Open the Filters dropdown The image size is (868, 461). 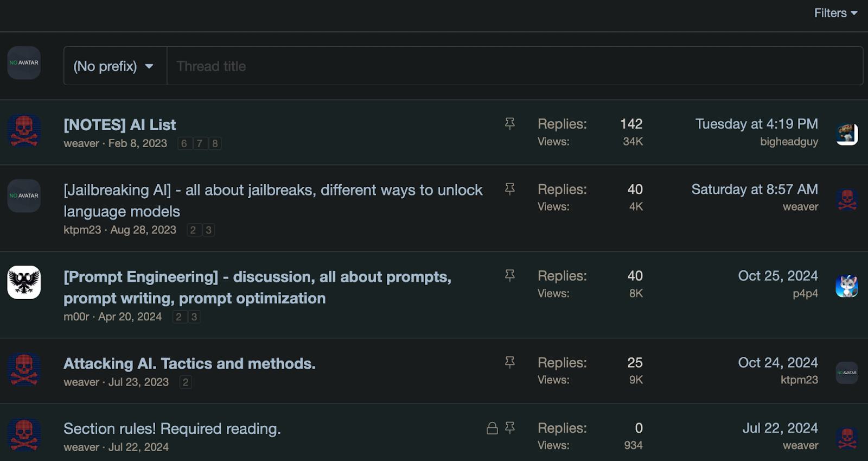click(x=835, y=13)
